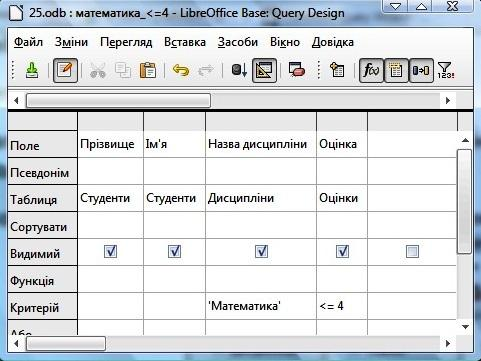This screenshot has height=361, width=481.
Task: Click Alias cell under Прізвище column
Action: click(x=111, y=171)
